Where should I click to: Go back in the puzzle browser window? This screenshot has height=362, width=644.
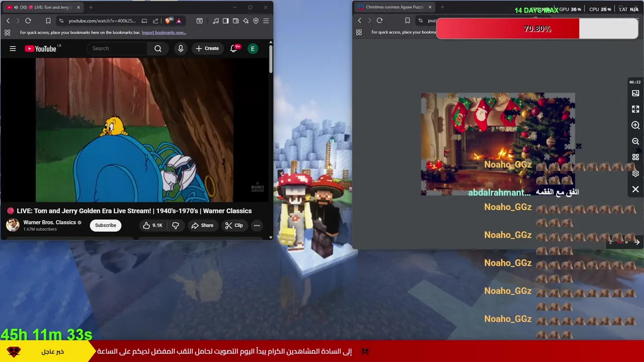point(359,20)
